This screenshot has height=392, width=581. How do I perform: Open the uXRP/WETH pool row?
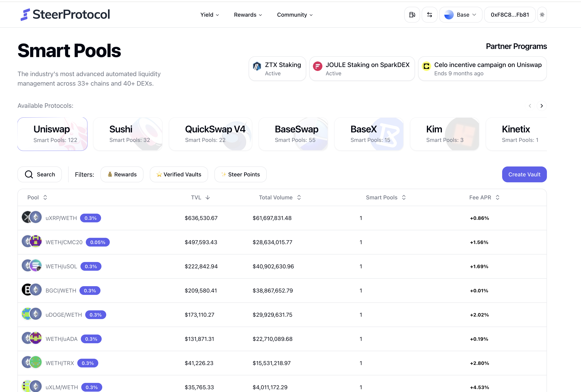point(282,218)
